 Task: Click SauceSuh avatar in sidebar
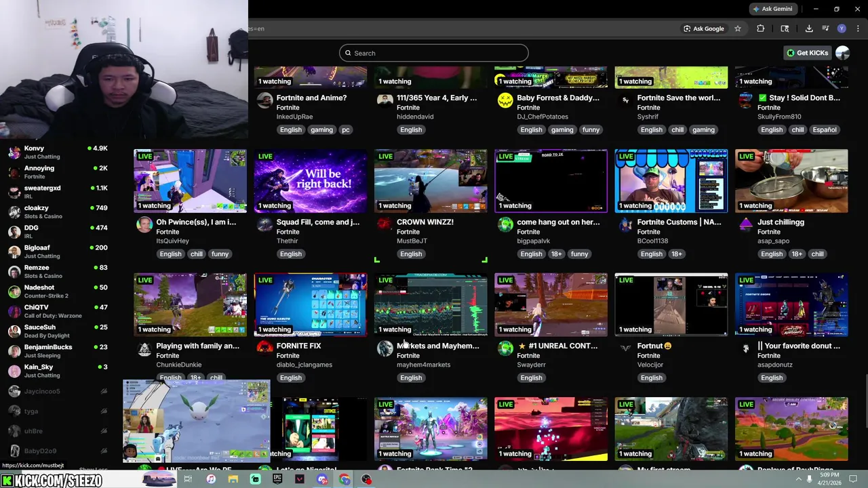point(14,331)
